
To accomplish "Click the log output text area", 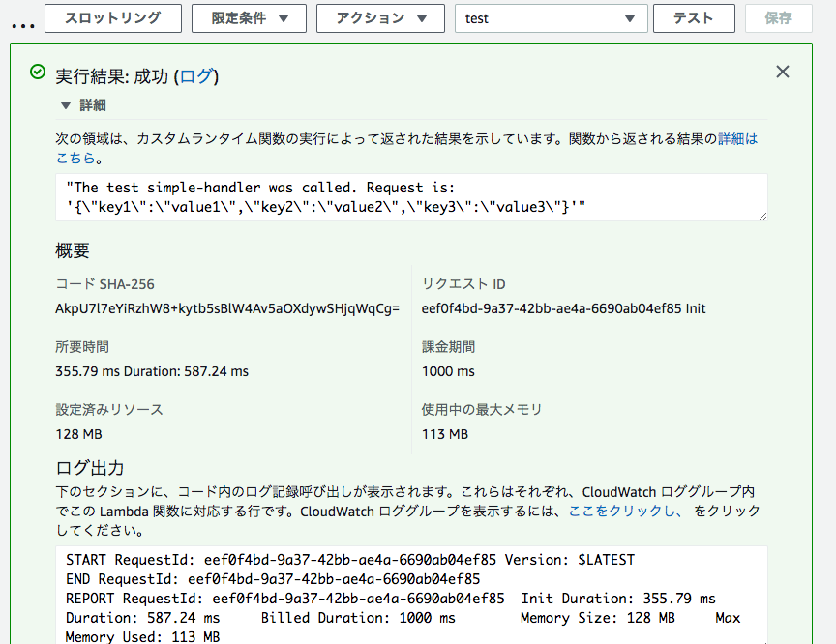I will 411,595.
